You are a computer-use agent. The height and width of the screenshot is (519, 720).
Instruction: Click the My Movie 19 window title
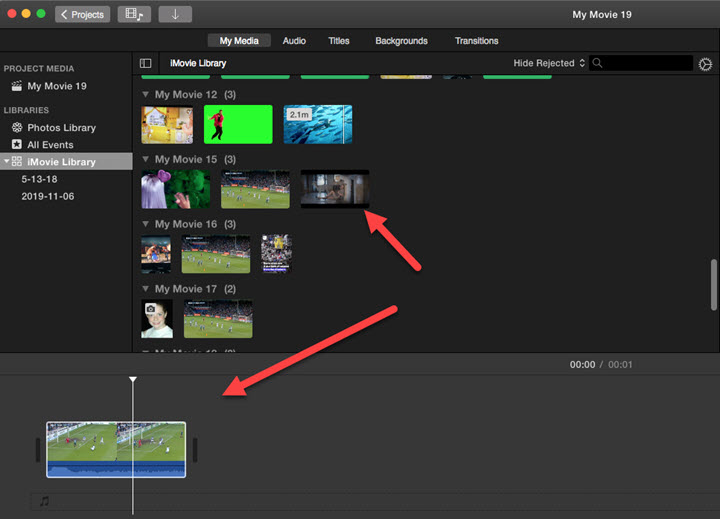(602, 14)
